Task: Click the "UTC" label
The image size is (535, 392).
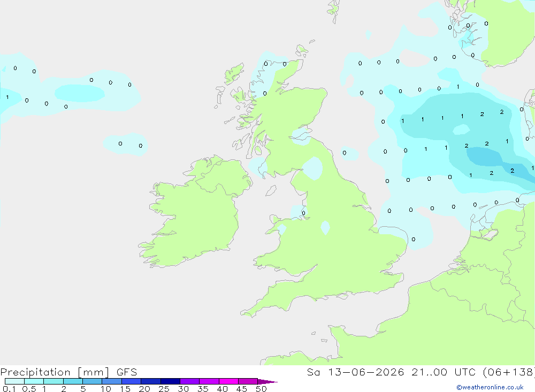Action: [465, 372]
